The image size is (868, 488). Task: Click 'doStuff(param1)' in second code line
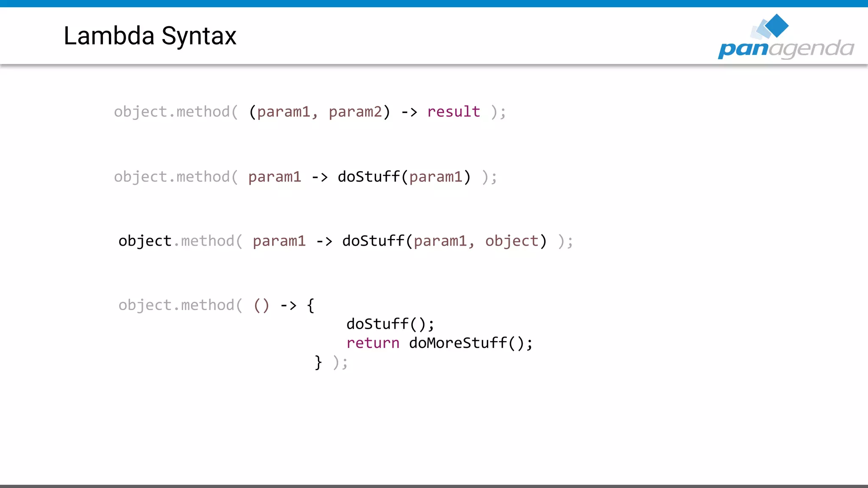(404, 177)
